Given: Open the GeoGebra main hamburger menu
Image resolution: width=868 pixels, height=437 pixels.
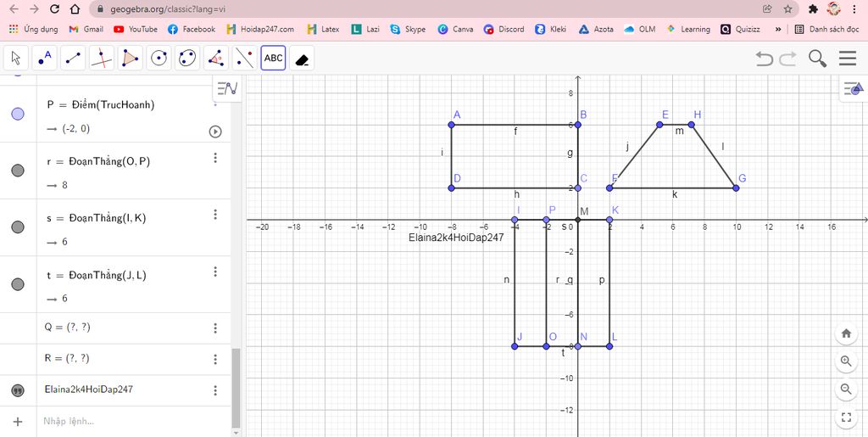Looking at the screenshot, I should click(848, 58).
